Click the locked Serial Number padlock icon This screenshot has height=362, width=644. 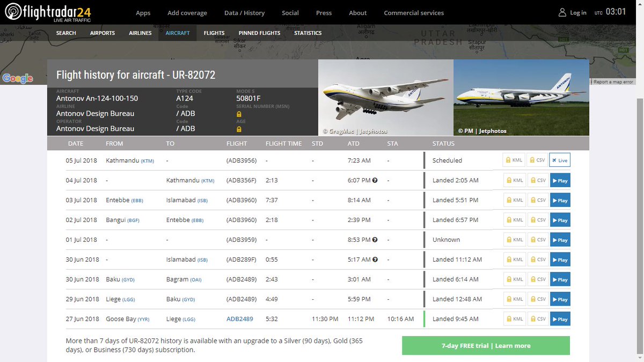pos(239,114)
